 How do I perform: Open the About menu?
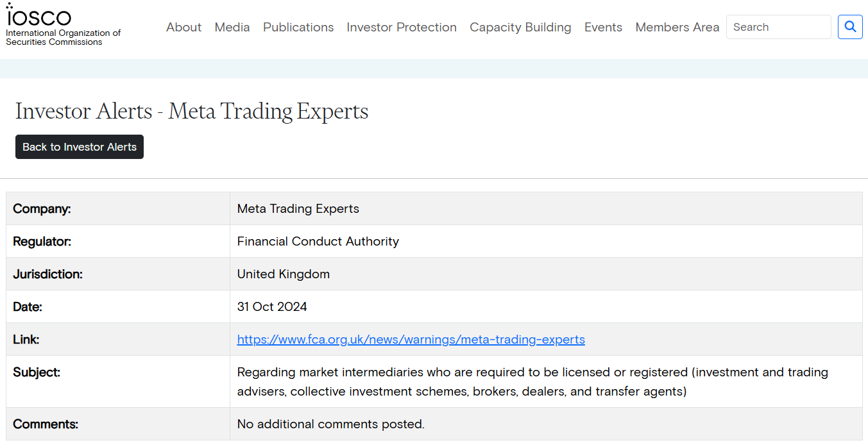point(183,27)
